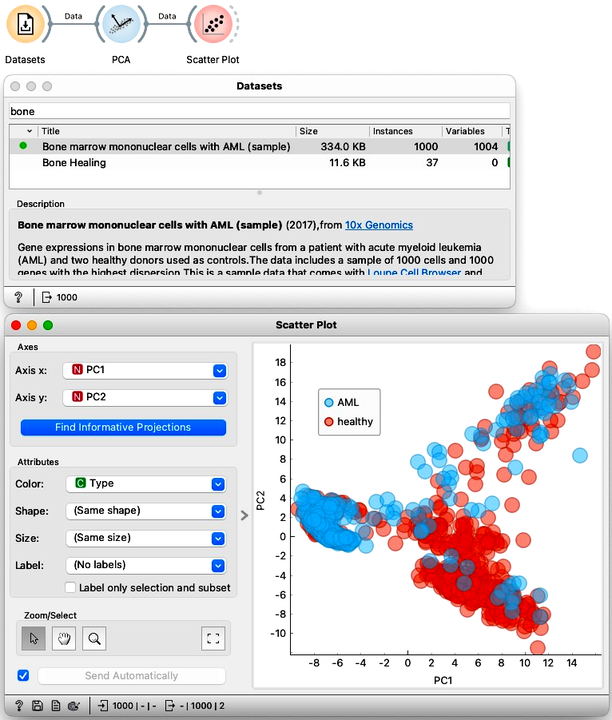Screen dimensions: 612x720
Task: Click Find Informative Projections button
Action: point(123,428)
